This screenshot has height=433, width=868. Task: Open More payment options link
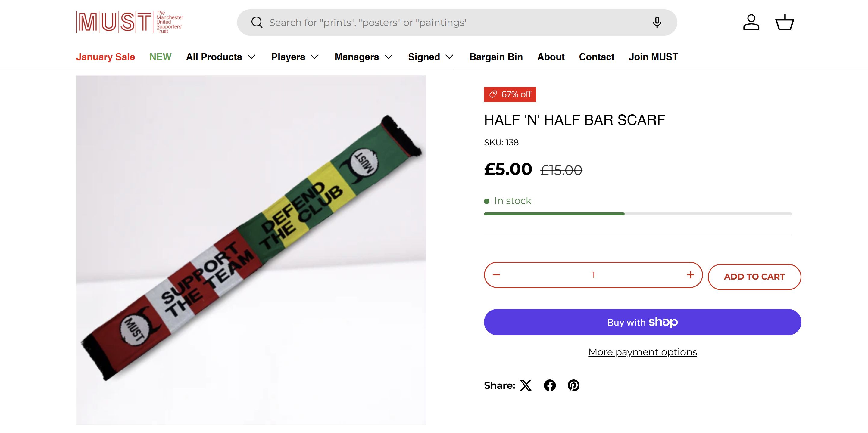(x=642, y=352)
